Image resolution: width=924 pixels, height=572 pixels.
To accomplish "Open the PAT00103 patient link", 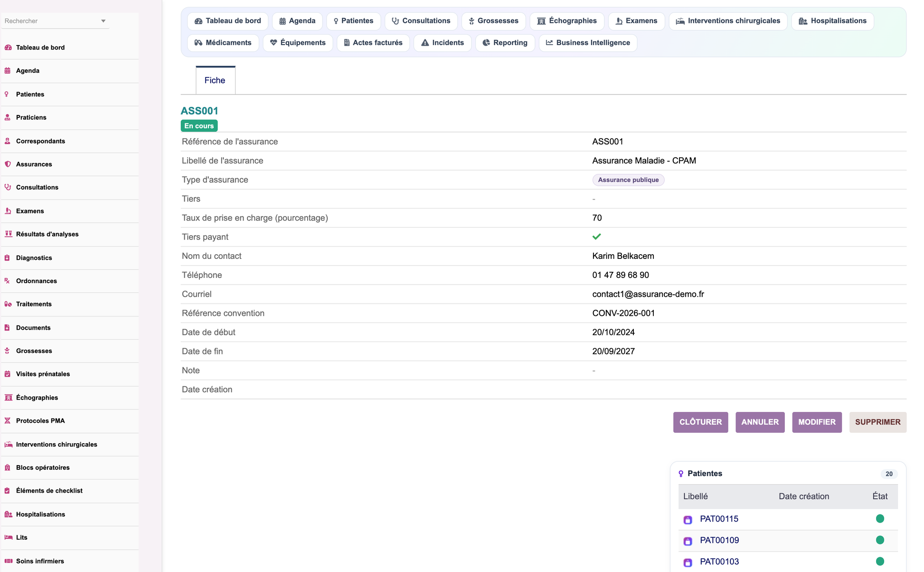I will tap(719, 562).
